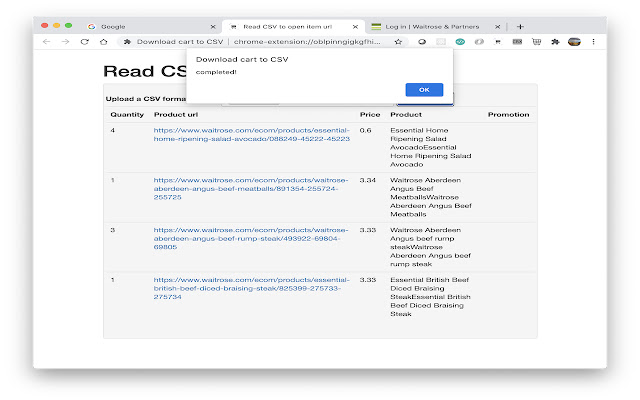
Task: Click the small cart extension icon
Action: pyautogui.click(x=498, y=42)
